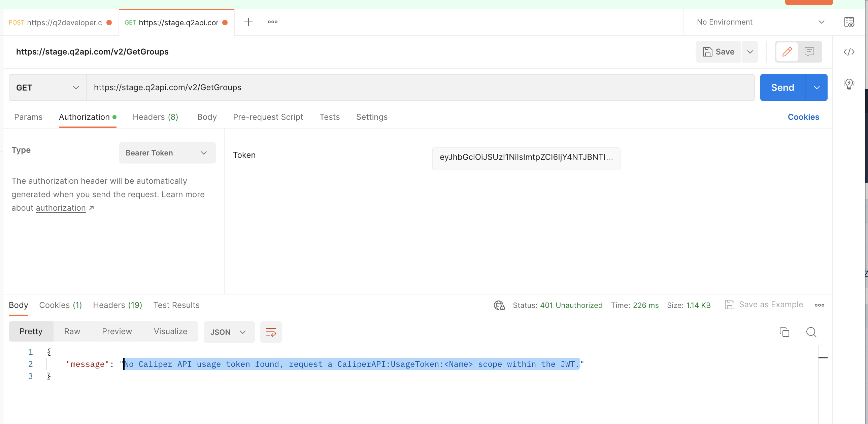The width and height of the screenshot is (868, 424).
Task: Add a new request tab
Action: click(x=248, y=22)
